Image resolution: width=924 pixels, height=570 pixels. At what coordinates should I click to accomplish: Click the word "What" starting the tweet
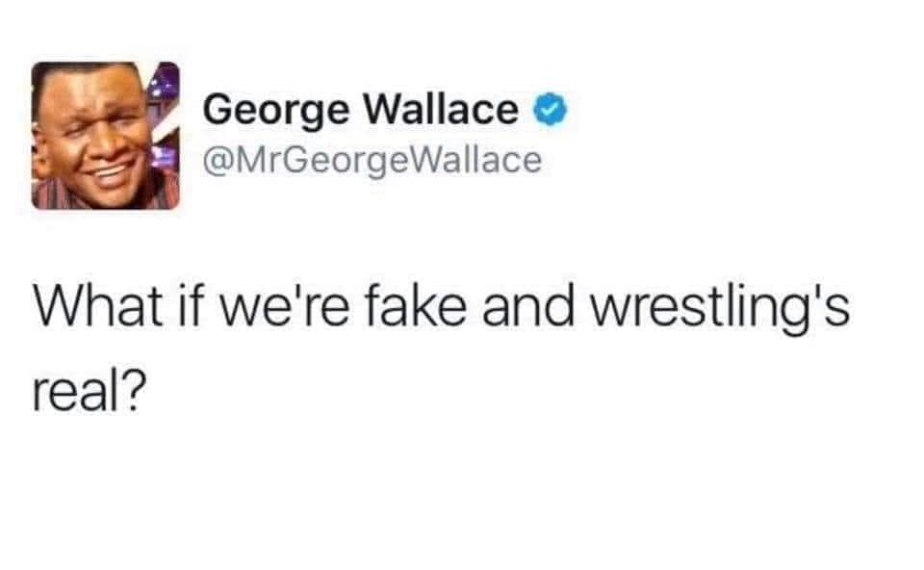(x=97, y=306)
